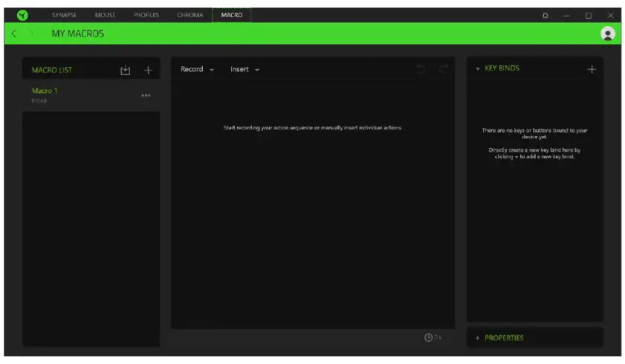Select Macro 1 in the macro list
Screen dimensions: 625x364
(x=91, y=95)
